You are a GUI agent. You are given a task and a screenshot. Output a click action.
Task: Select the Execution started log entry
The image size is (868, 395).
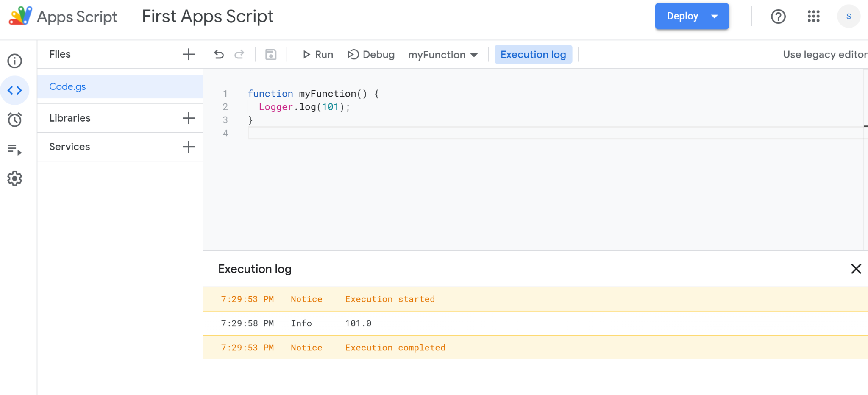[536, 299]
